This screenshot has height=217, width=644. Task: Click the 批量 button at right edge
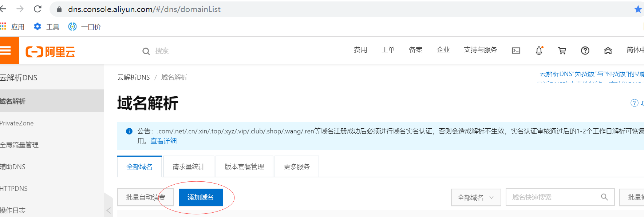pyautogui.click(x=632, y=197)
